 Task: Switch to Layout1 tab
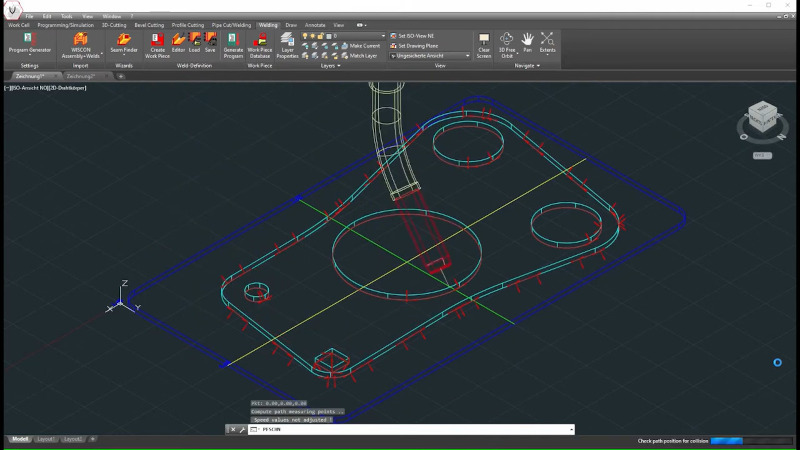[45, 439]
